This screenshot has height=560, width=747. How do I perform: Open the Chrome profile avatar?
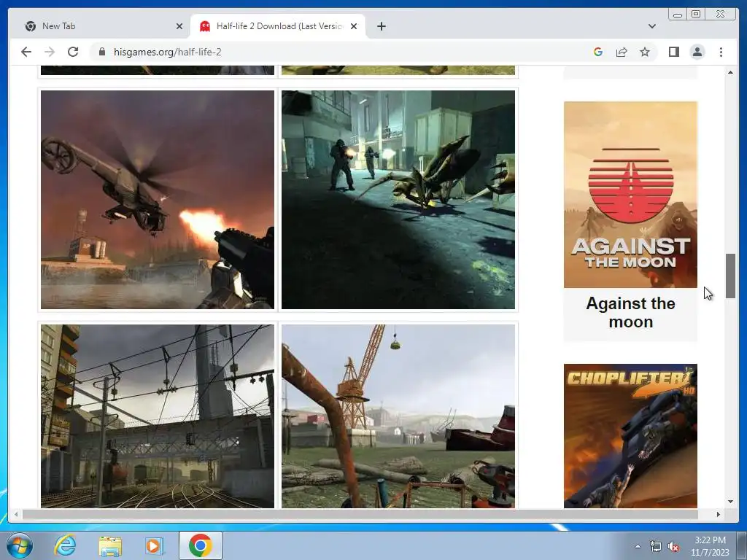coord(697,52)
